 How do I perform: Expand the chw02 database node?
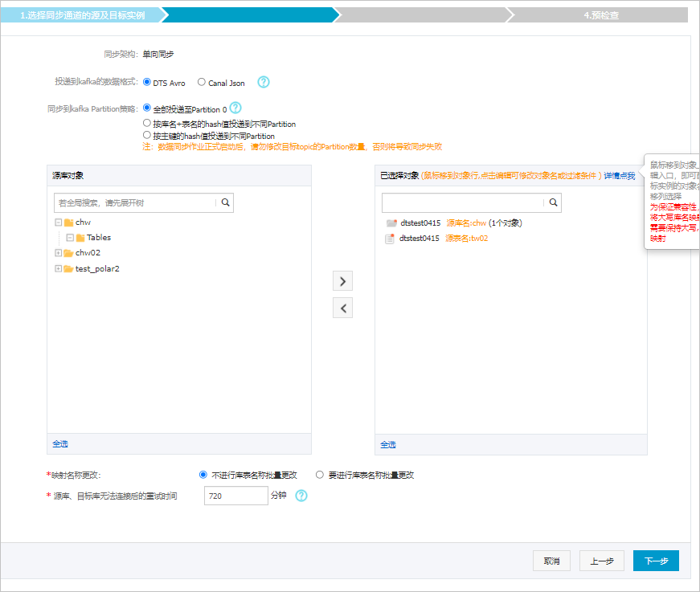tap(58, 253)
